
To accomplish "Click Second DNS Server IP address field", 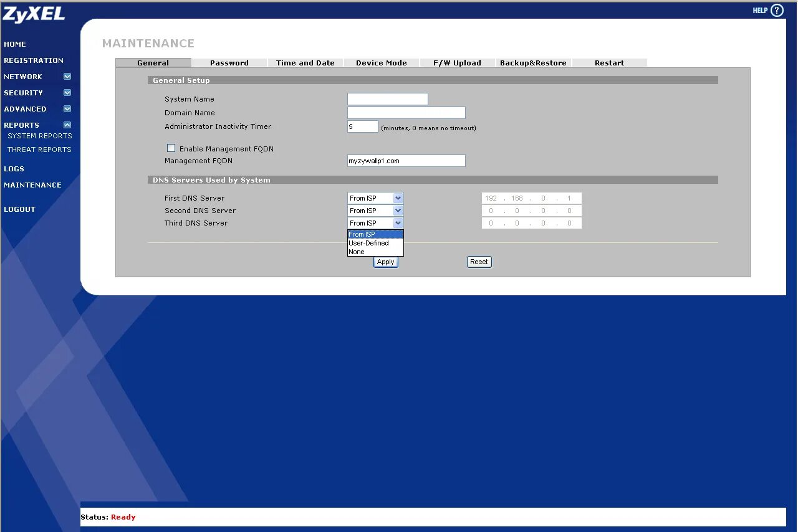I will (x=532, y=211).
